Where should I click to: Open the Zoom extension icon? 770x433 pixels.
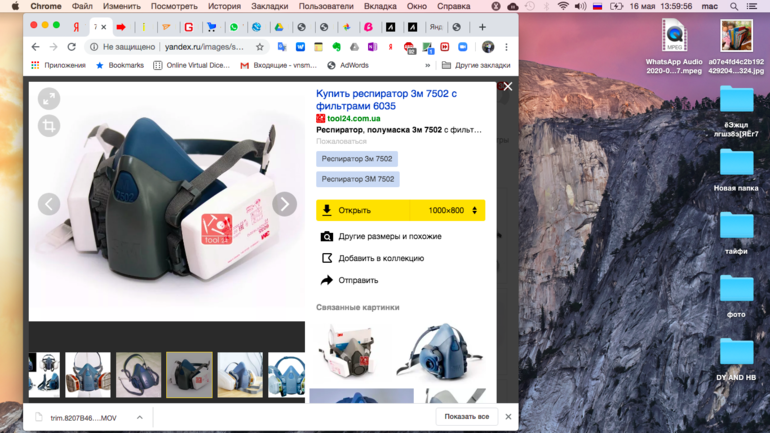463,47
